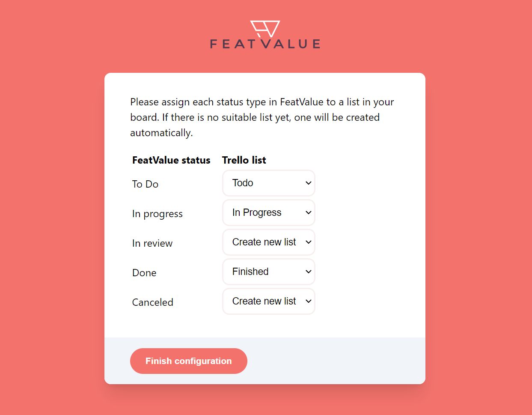
Task: Open the In review row's Create new list dropdown
Action: point(268,242)
